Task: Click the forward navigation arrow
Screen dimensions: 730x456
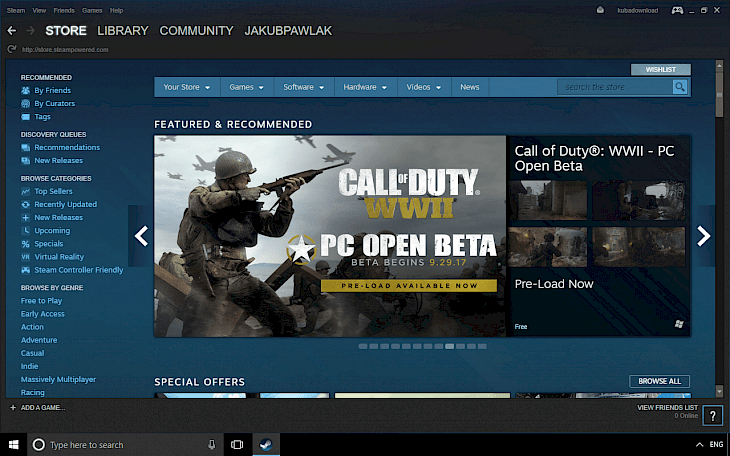Action: (x=31, y=31)
